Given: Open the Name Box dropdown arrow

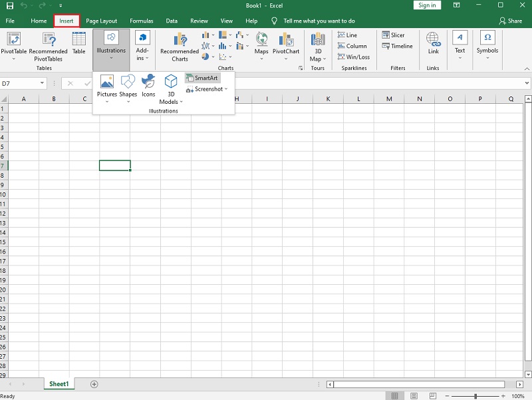Looking at the screenshot, I should (x=42, y=83).
